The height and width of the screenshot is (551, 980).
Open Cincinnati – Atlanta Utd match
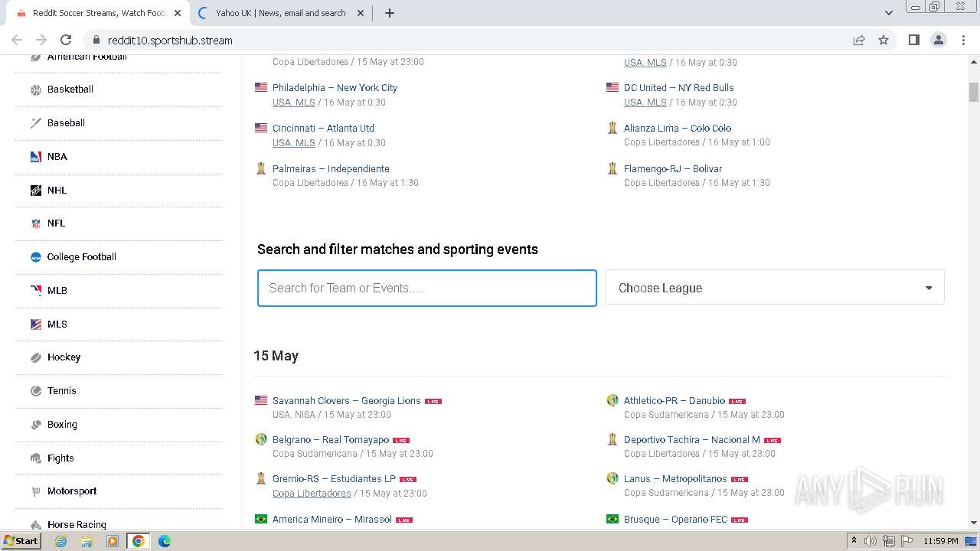(x=323, y=128)
